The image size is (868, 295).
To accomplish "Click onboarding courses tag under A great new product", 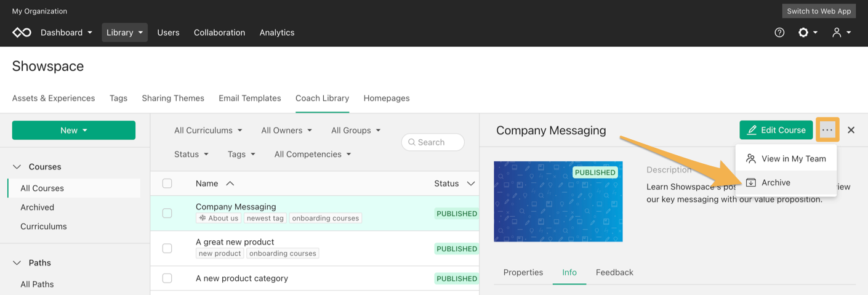I will (x=283, y=253).
